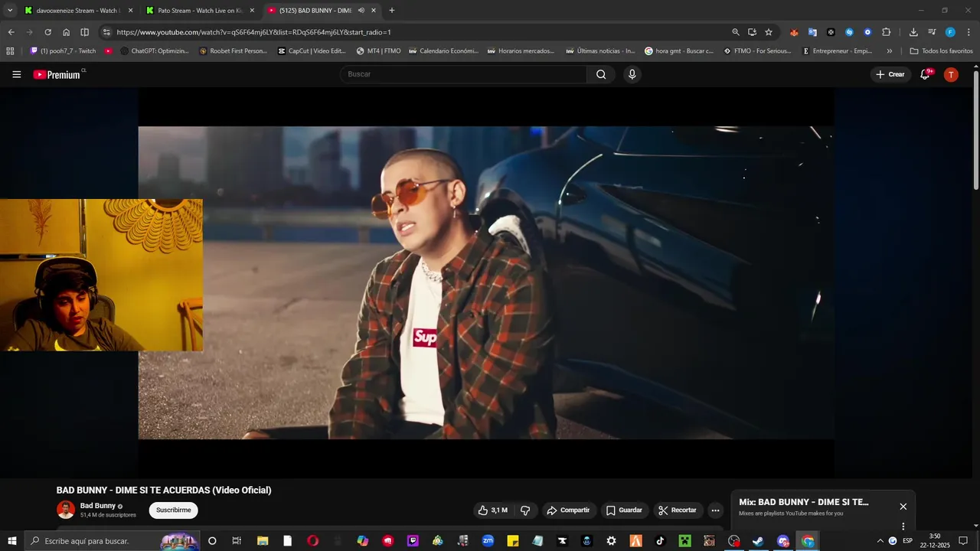Image resolution: width=980 pixels, height=551 pixels.
Task: Open more actions three-dot menu under video
Action: click(x=715, y=510)
